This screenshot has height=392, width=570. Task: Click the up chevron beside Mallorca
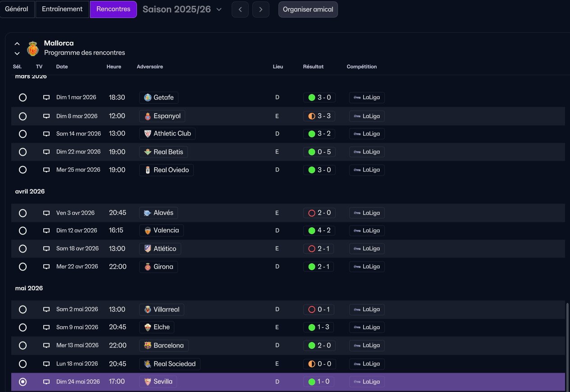(x=17, y=44)
